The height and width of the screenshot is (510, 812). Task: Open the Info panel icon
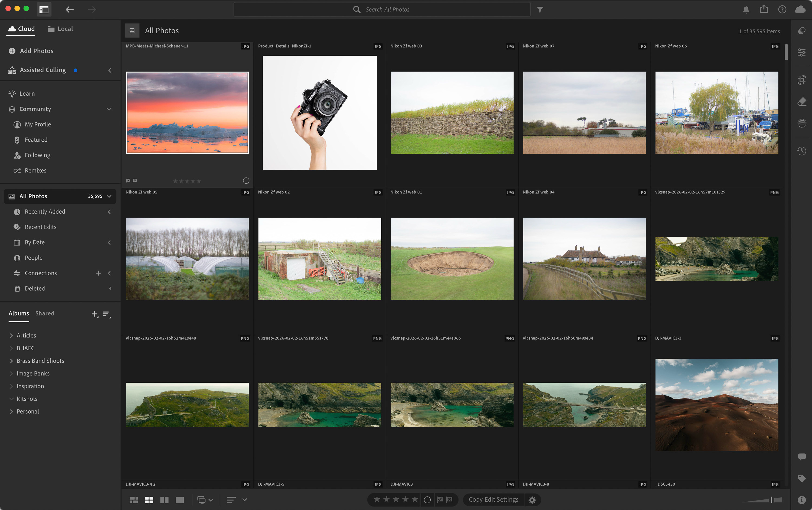pos(801,500)
